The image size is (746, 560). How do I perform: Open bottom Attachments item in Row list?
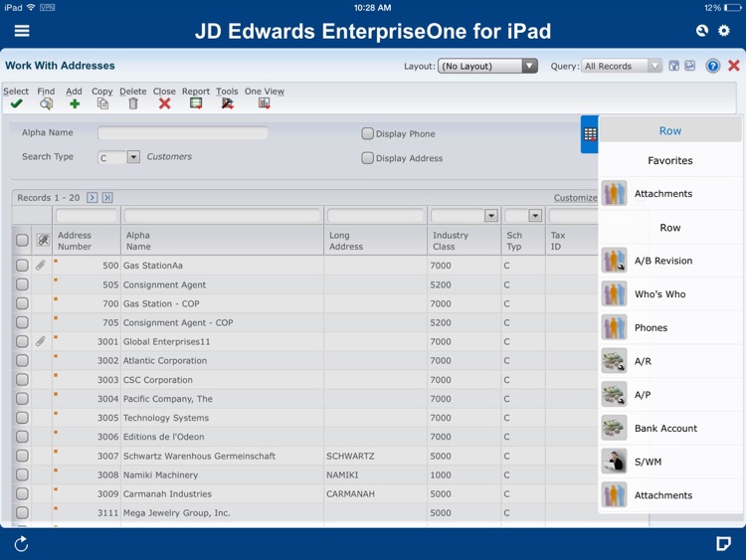point(669,494)
